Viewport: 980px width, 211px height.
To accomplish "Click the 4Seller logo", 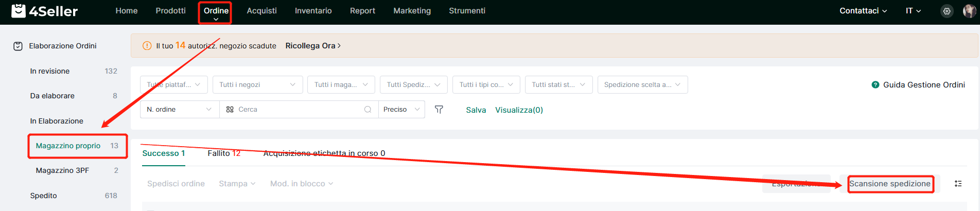I will point(45,11).
